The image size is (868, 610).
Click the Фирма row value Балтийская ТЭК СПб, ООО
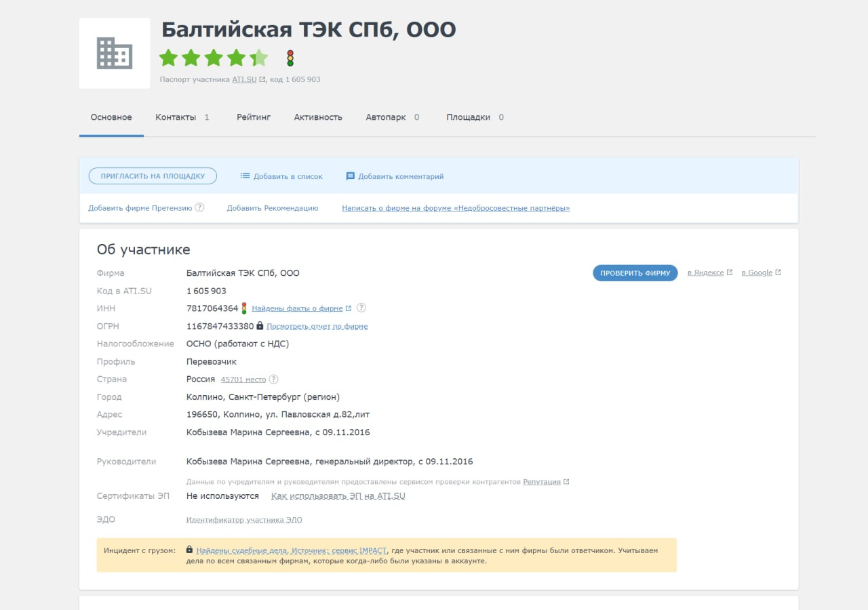tap(243, 273)
